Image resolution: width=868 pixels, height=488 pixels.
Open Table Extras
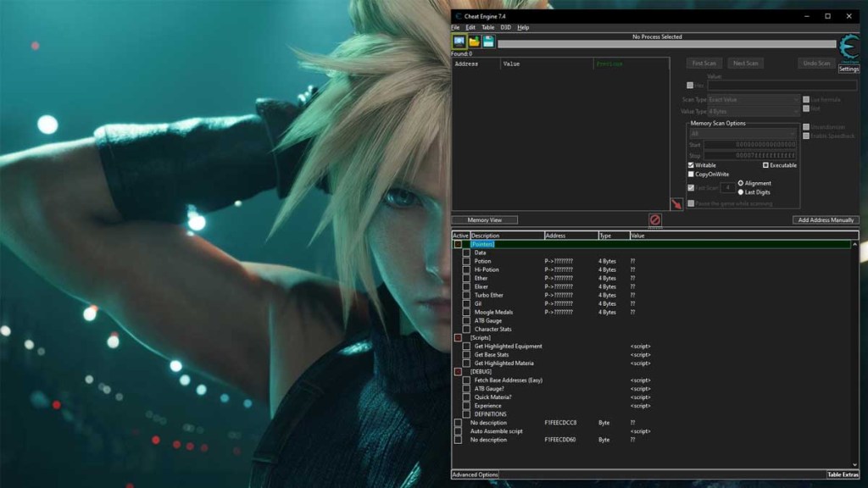click(x=843, y=474)
